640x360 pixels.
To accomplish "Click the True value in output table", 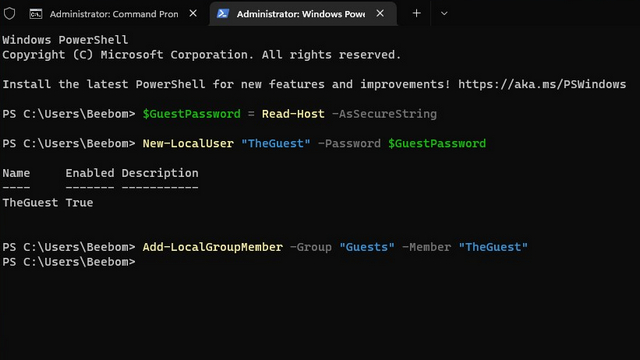I will pos(79,203).
